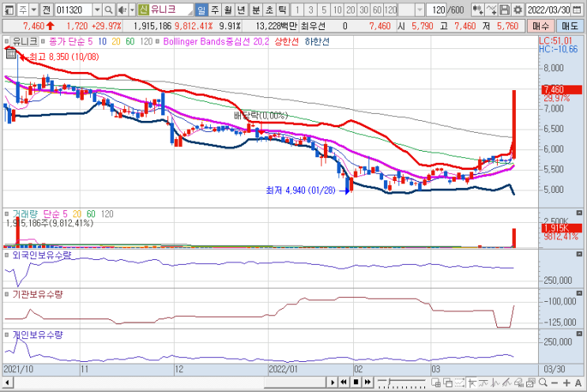Switch to the 주 weekly period tab
587x392 pixels.
(x=215, y=9)
